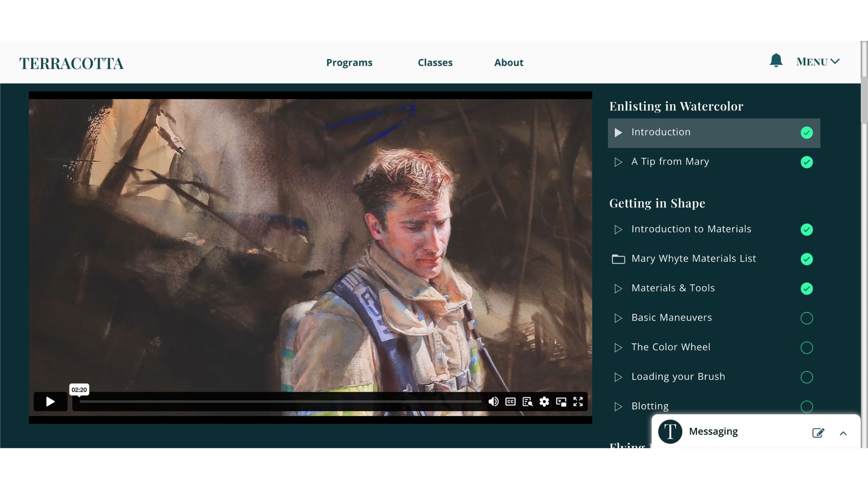Click the Enlisting in Watercolor heading
Screen dimensions: 868x488
(x=676, y=106)
